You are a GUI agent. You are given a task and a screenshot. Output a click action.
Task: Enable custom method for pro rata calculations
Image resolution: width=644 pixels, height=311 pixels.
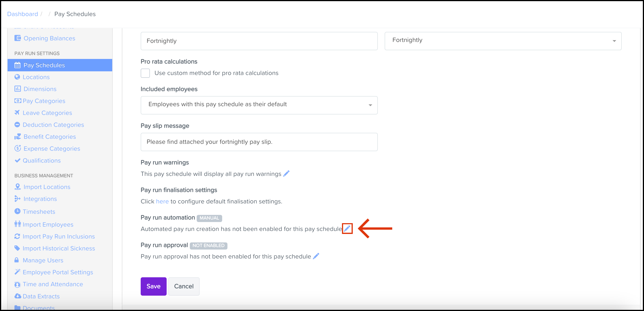[145, 73]
